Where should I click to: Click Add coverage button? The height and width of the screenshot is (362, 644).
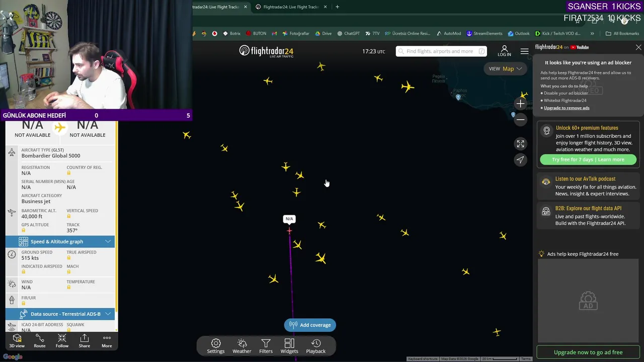point(310,325)
